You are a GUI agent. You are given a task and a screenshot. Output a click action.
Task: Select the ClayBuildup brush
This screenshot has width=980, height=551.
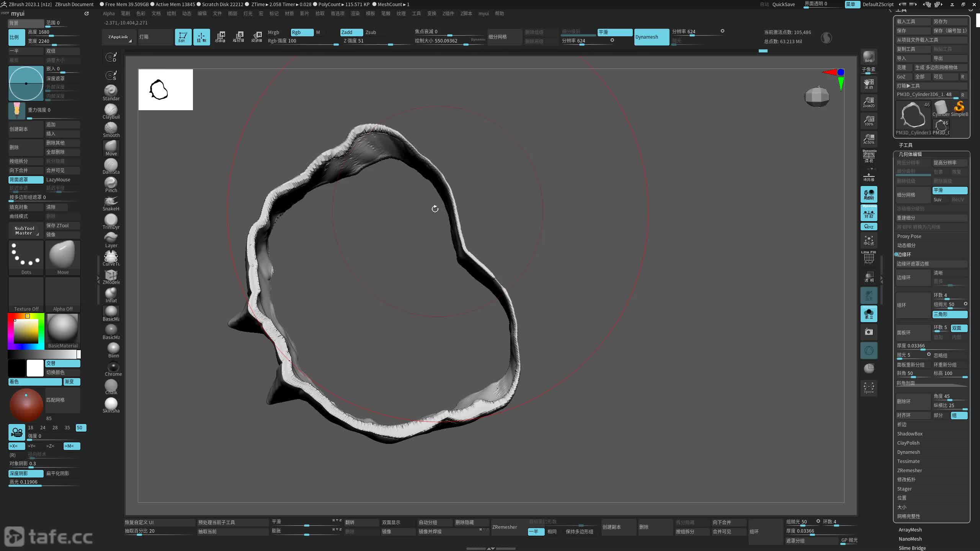(x=111, y=110)
